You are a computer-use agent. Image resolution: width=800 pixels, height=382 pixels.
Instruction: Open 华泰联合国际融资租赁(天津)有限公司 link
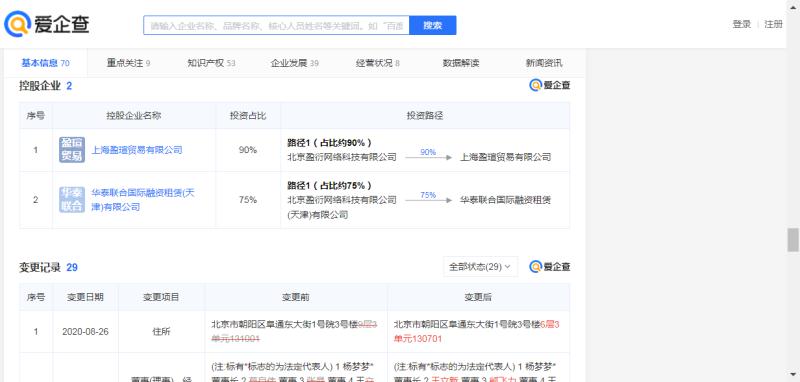point(143,200)
